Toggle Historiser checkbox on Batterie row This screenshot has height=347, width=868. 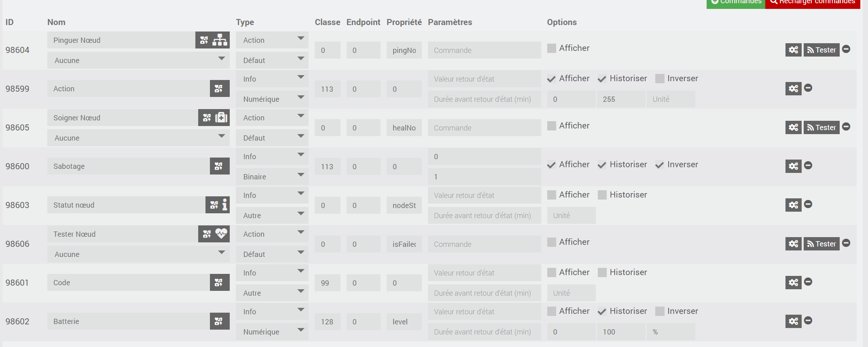pyautogui.click(x=602, y=311)
